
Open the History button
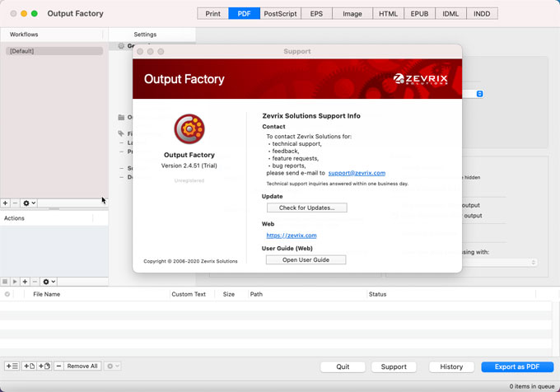tap(451, 366)
